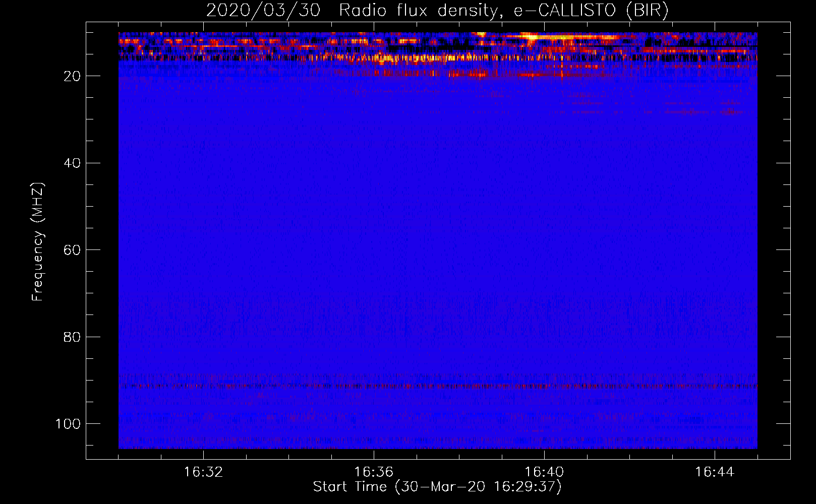Click the date '2020/03/30' in the title
816x504 pixels.
(263, 11)
